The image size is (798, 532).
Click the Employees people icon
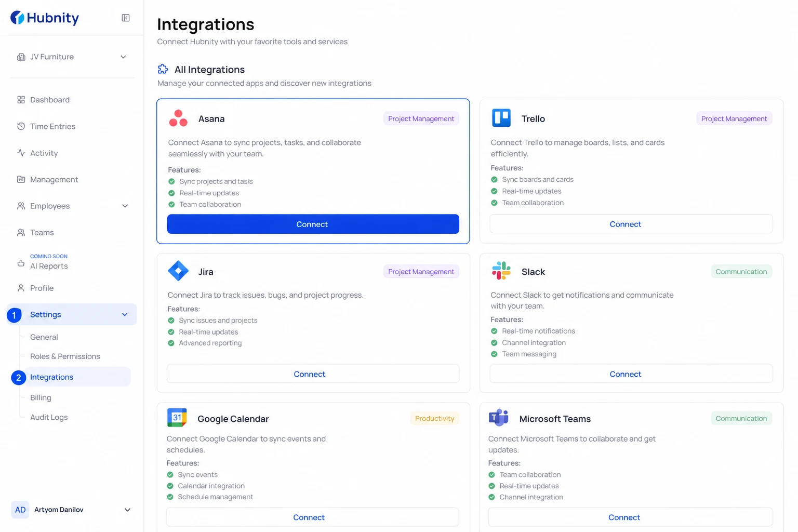[21, 206]
